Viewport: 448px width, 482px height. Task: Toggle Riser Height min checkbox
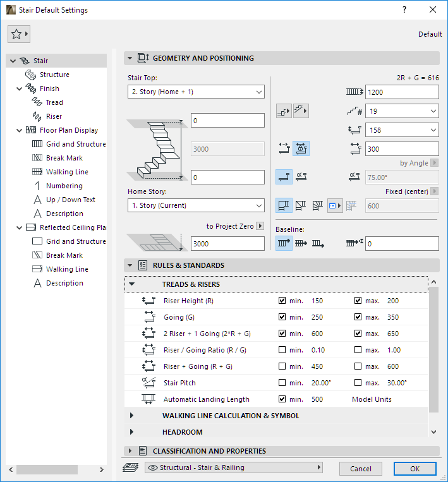click(x=282, y=300)
